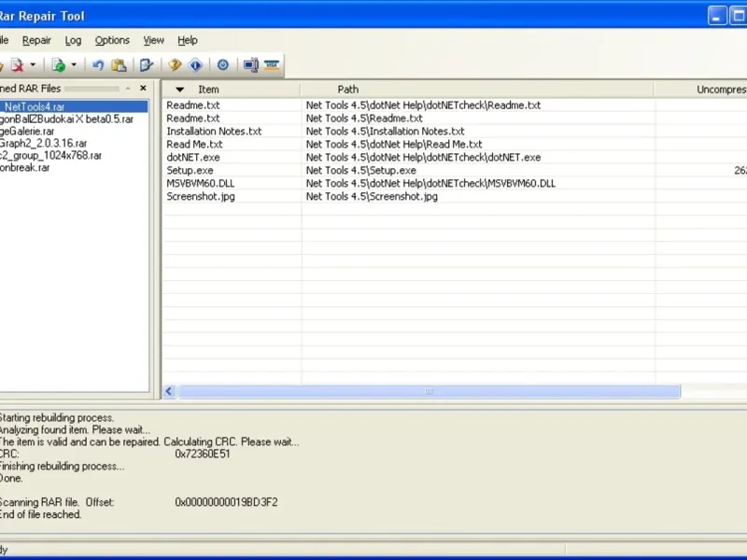Close the RAR Files side panel
The width and height of the screenshot is (747, 560).
tap(143, 89)
